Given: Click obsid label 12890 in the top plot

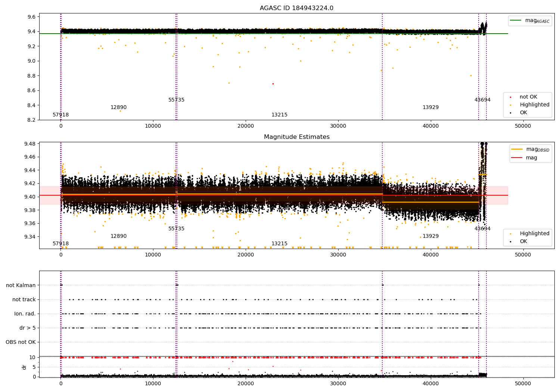Looking at the screenshot, I should [x=118, y=108].
